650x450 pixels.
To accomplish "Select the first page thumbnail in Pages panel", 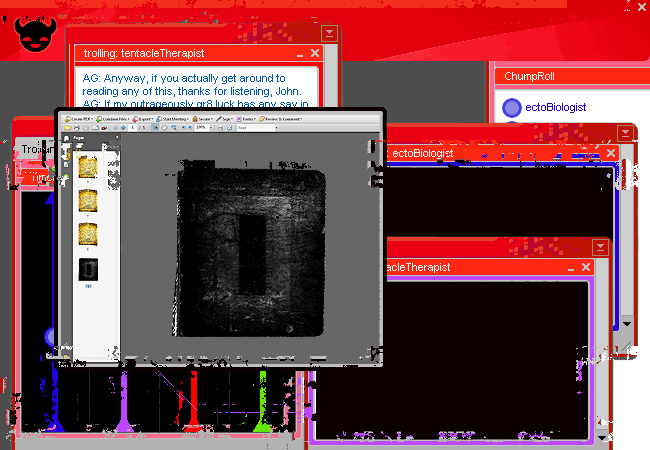I will (x=88, y=167).
